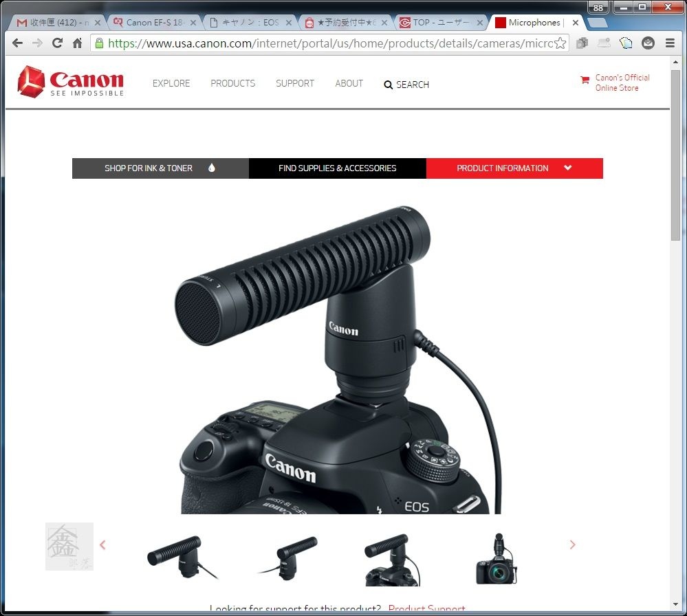The width and height of the screenshot is (687, 616).
Task: Close the Microphones tab
Action: (576, 23)
